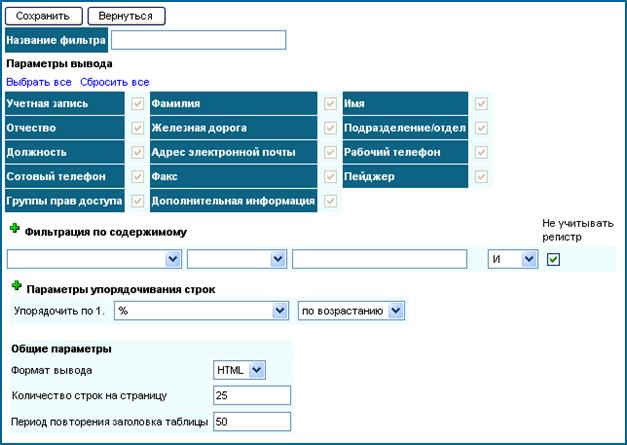Focus the Количество строк на страницу field
The image size is (627, 445).
click(252, 395)
